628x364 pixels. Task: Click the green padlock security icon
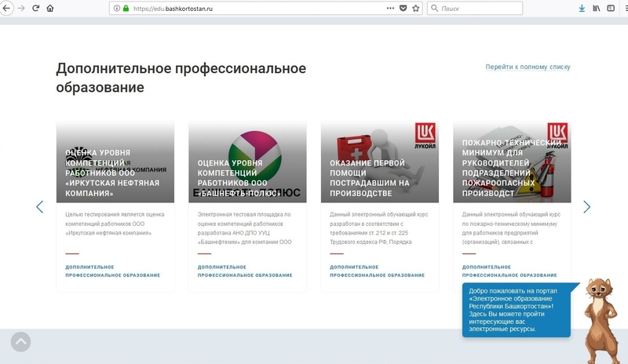125,9
